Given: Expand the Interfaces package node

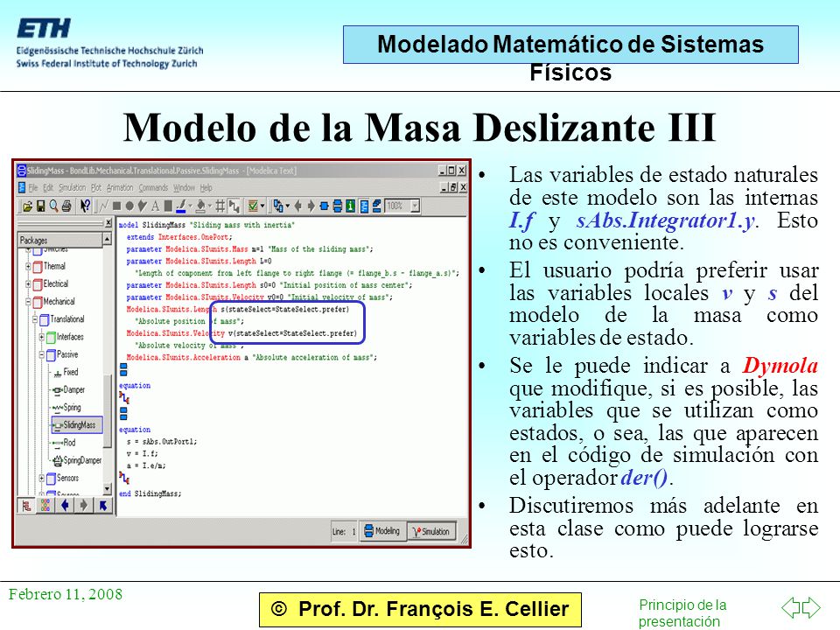Looking at the screenshot, I should 42,337.
